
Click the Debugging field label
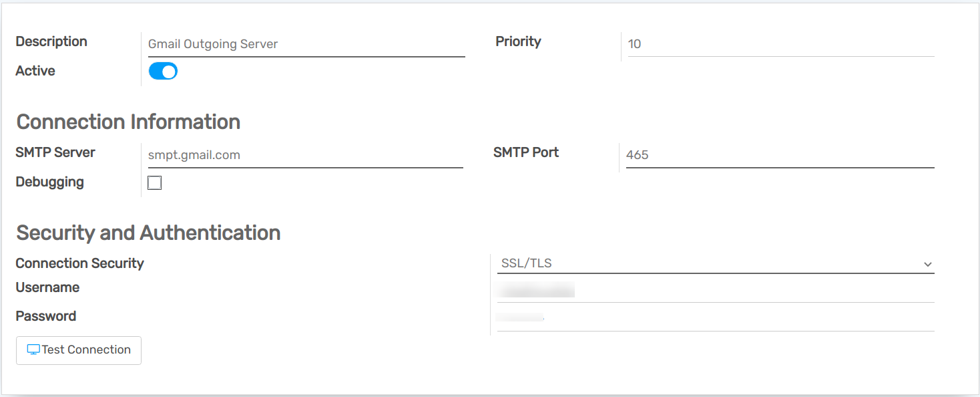pyautogui.click(x=49, y=182)
